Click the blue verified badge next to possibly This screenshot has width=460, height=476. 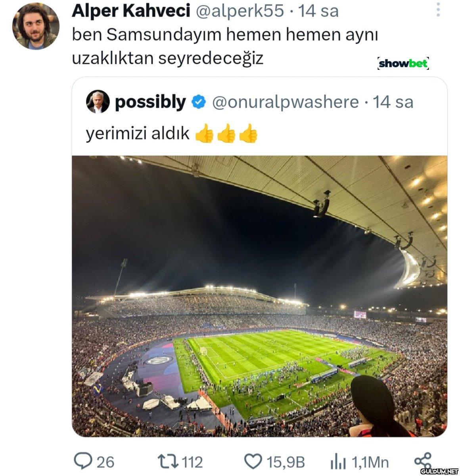(x=199, y=102)
